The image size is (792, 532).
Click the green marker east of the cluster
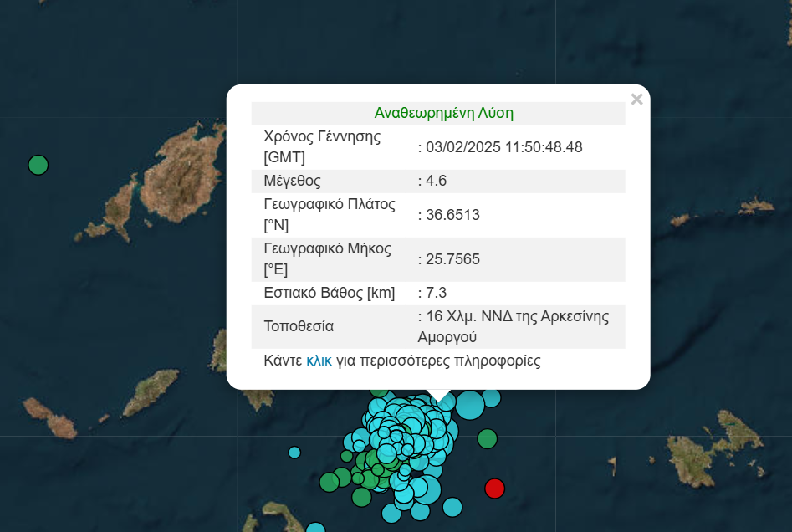pyautogui.click(x=487, y=438)
